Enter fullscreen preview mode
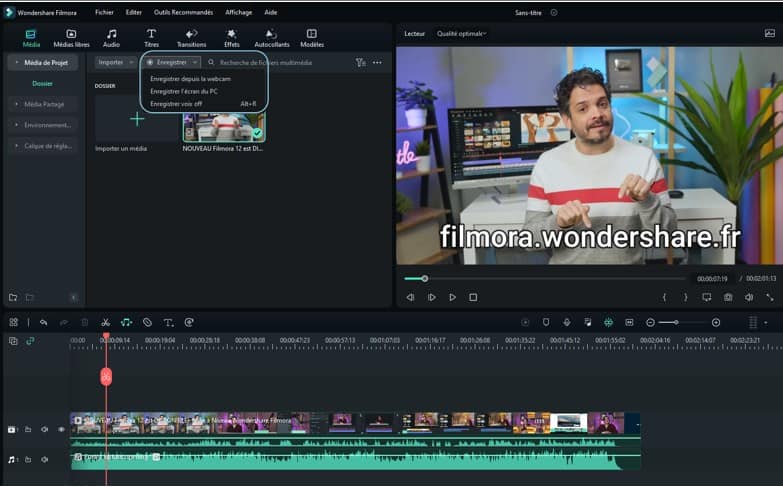Viewport: 783px width, 487px height. [770, 297]
